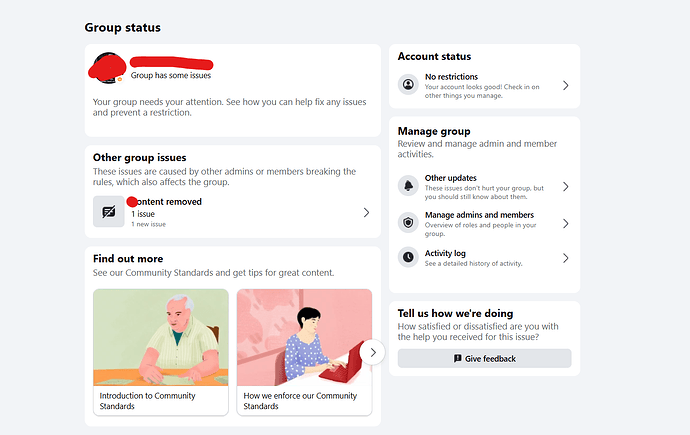690x435 pixels.
Task: Show next cards with carousel arrow
Action: click(x=373, y=352)
